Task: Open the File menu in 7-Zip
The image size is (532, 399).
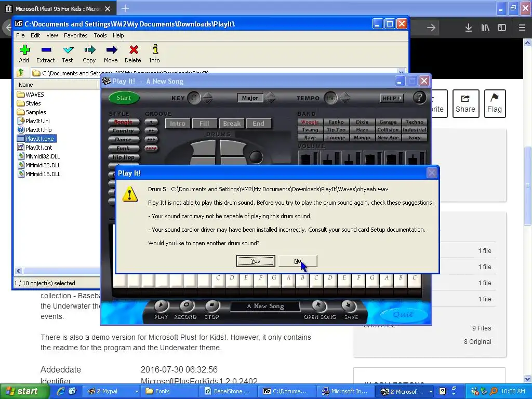Action: click(x=20, y=35)
